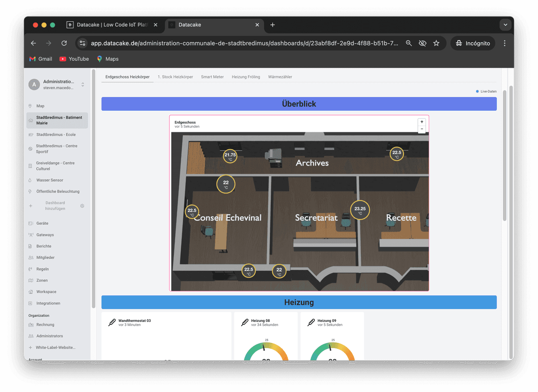538x392 pixels.
Task: Open a new browser tab
Action: pos(273,25)
